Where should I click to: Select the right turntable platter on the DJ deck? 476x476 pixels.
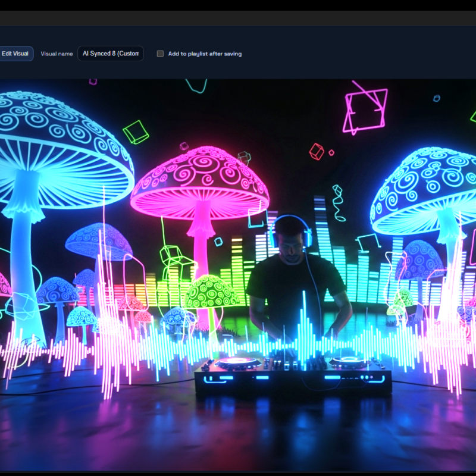348,361
